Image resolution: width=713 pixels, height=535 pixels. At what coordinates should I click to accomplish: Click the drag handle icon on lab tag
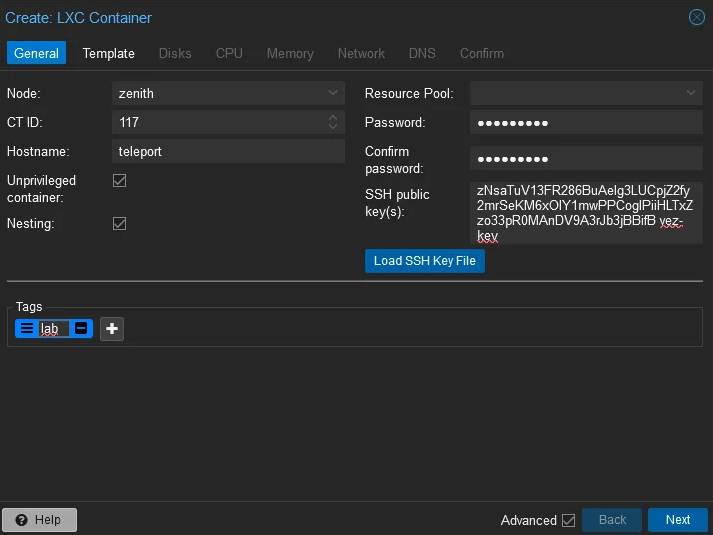[27, 328]
